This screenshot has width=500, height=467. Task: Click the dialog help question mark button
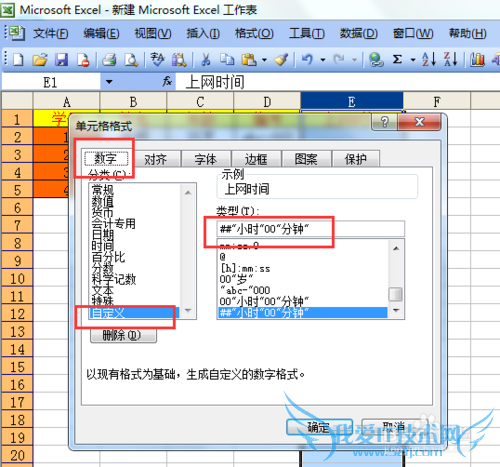pyautogui.click(x=384, y=122)
